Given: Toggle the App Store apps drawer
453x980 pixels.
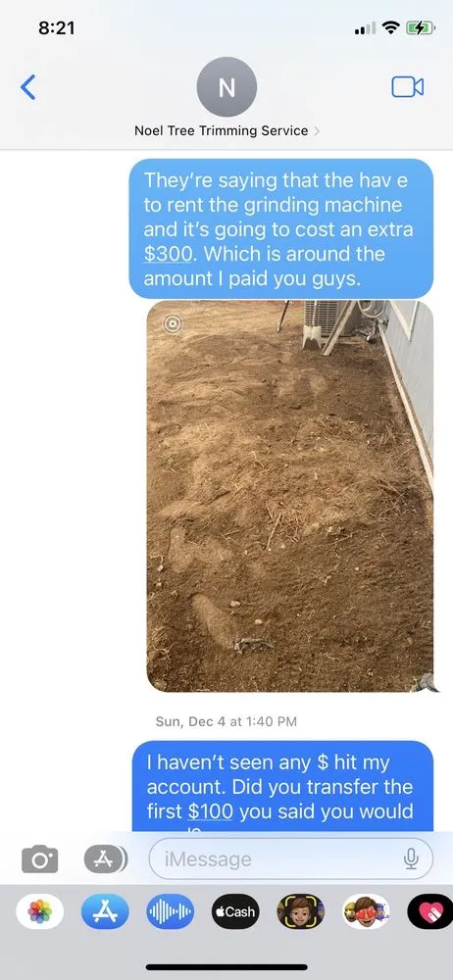Looking at the screenshot, I should click(105, 859).
